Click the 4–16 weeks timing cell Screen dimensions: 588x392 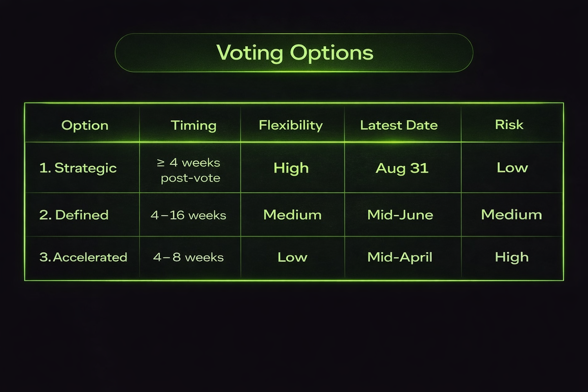(189, 215)
